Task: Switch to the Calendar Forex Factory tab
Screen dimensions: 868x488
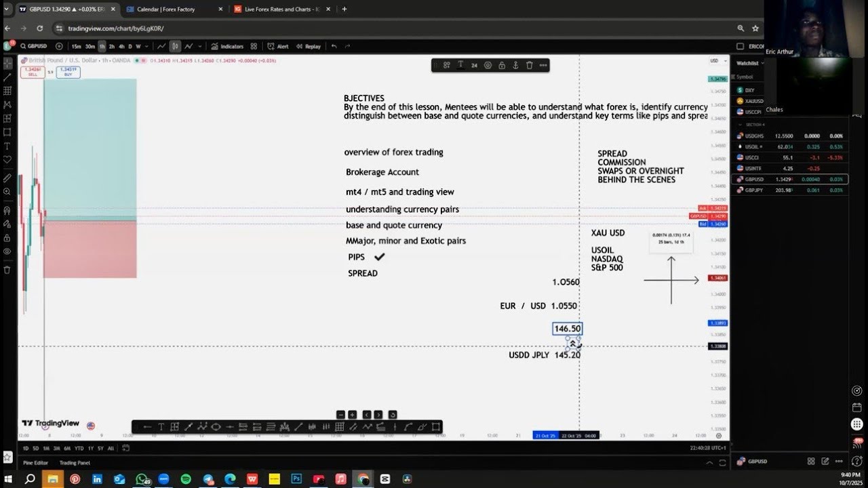Action: pyautogui.click(x=173, y=9)
